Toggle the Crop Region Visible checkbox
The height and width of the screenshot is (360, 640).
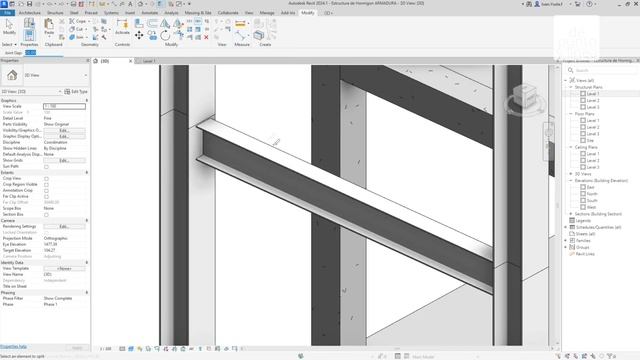click(46, 184)
